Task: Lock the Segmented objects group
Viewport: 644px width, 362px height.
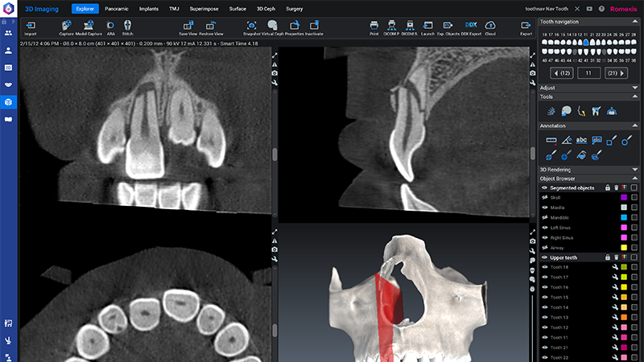Action: tap(608, 187)
